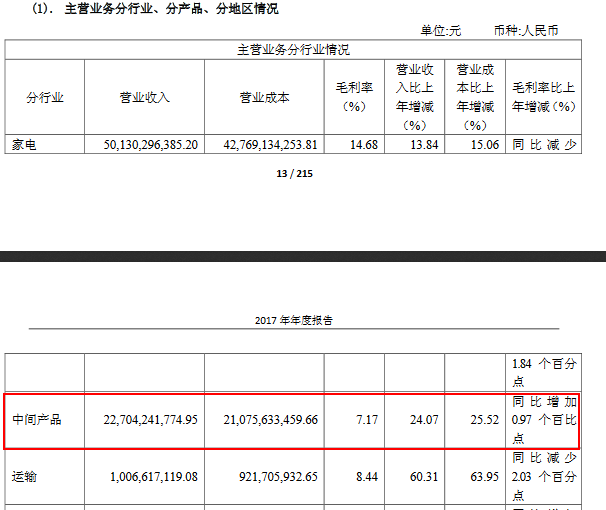
Task: Click the 营业成本 column header
Action: [264, 97]
